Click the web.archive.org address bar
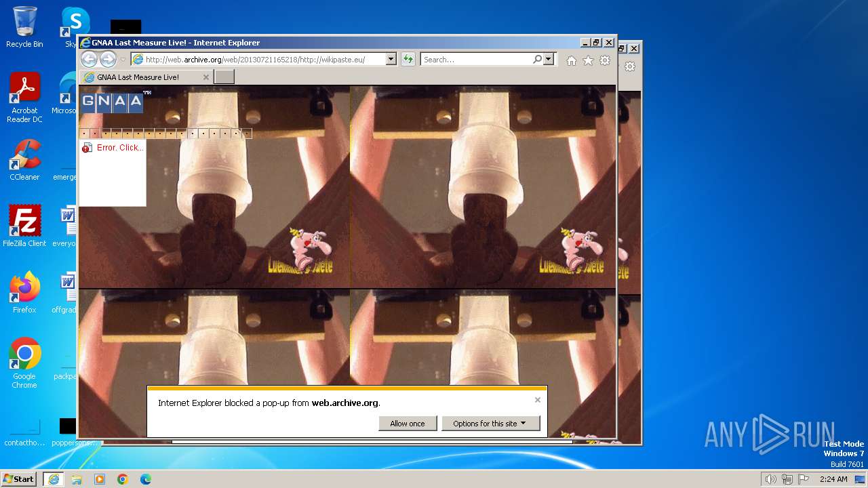This screenshot has height=488, width=868. click(258, 60)
